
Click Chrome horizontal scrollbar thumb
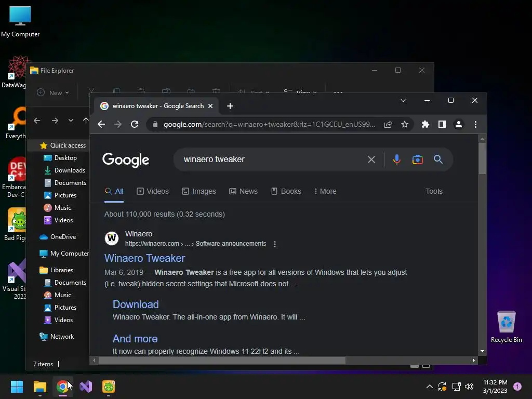[x=222, y=361]
